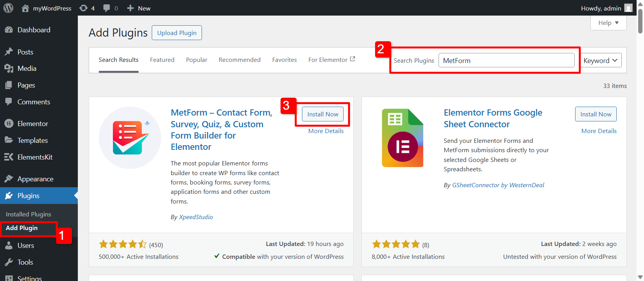This screenshot has height=281, width=644.
Task: Switch to the Favorites tab
Action: (x=284, y=60)
